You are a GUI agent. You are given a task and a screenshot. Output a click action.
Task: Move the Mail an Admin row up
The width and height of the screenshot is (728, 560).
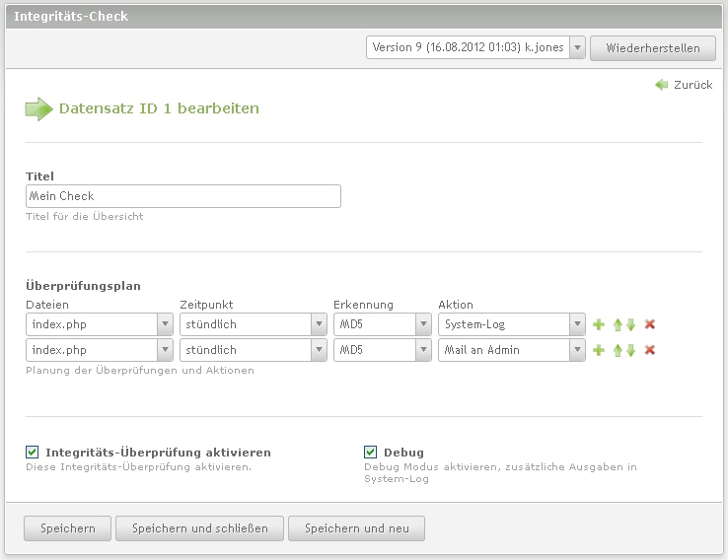(618, 350)
